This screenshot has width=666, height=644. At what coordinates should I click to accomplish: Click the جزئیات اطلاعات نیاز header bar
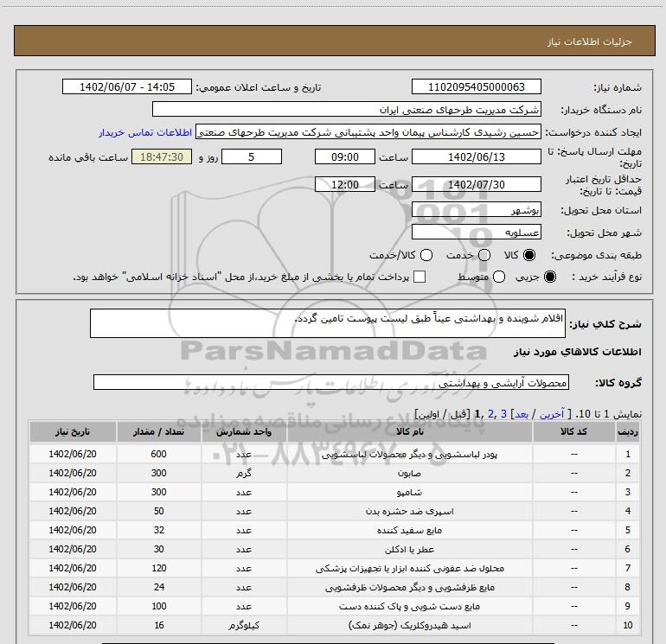point(334,41)
